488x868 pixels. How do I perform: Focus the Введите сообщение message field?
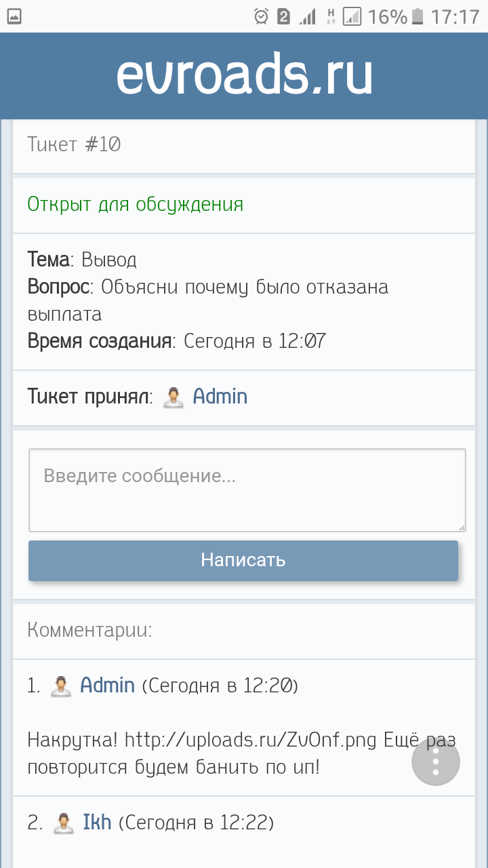(247, 490)
